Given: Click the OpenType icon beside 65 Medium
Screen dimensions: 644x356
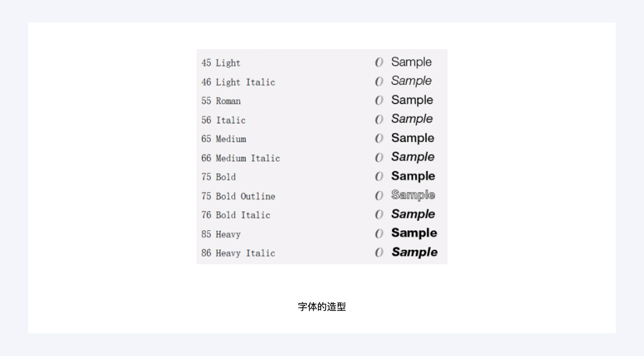Looking at the screenshot, I should (379, 139).
